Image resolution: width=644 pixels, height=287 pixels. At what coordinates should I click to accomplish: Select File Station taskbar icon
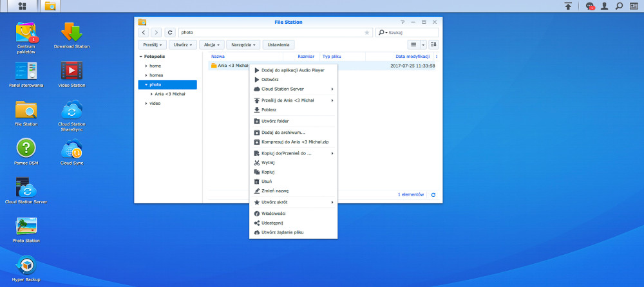click(50, 6)
